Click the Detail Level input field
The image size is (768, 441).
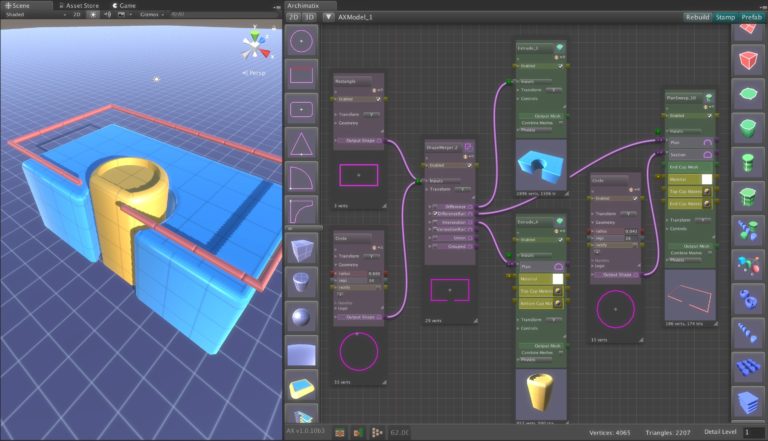[x=752, y=432]
